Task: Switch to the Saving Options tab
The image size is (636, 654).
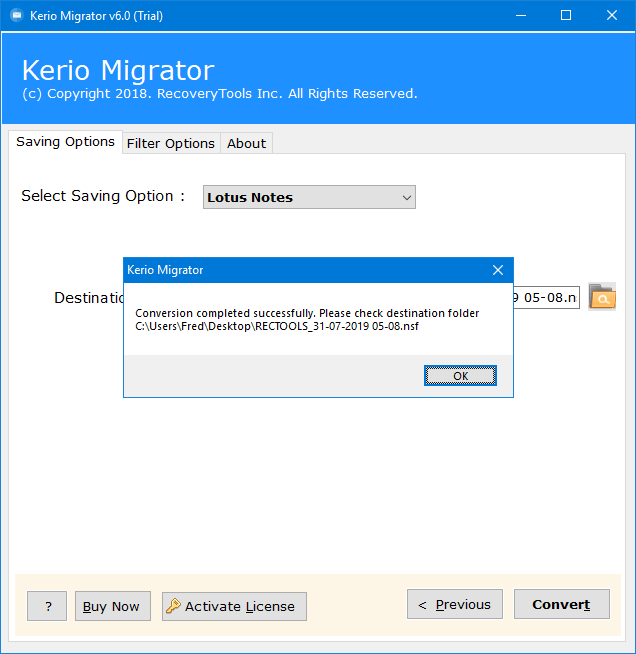Action: pyautogui.click(x=65, y=142)
